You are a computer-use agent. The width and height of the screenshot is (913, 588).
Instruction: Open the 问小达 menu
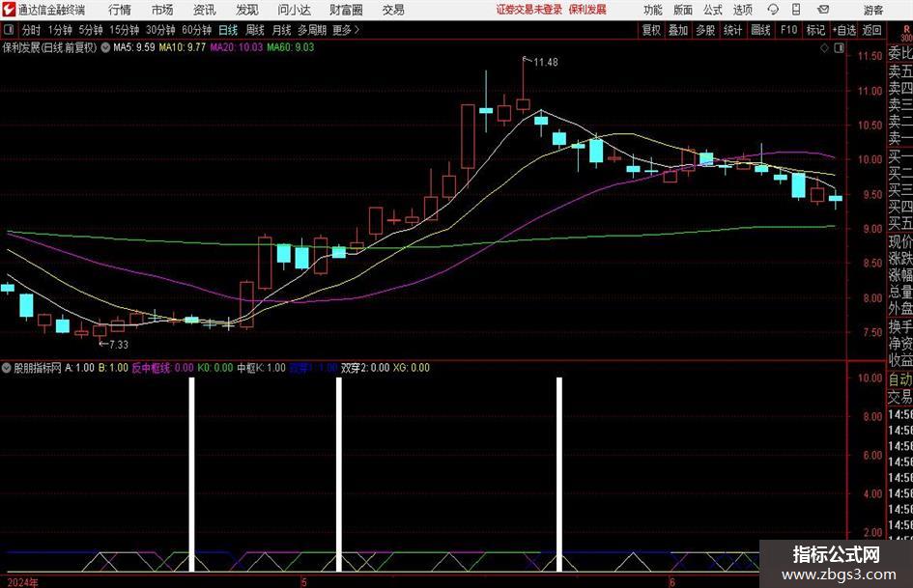point(294,10)
